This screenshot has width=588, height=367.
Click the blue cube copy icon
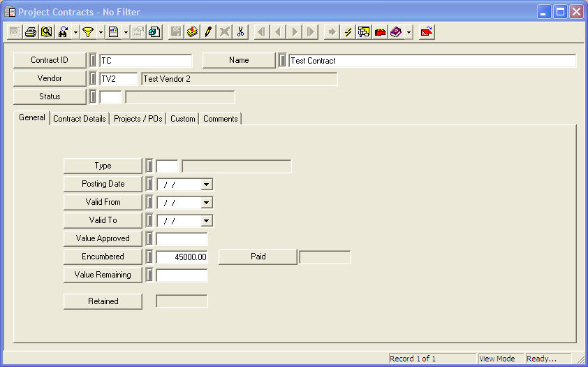point(154,32)
